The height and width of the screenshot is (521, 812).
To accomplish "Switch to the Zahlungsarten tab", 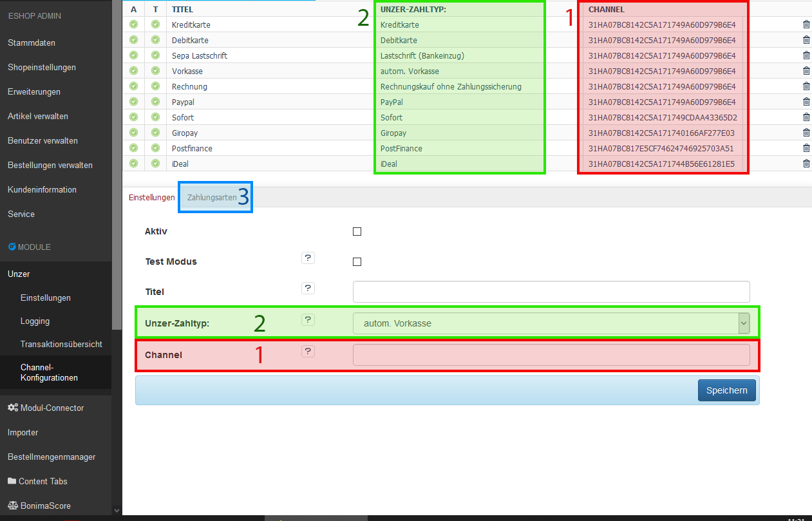I will click(212, 198).
